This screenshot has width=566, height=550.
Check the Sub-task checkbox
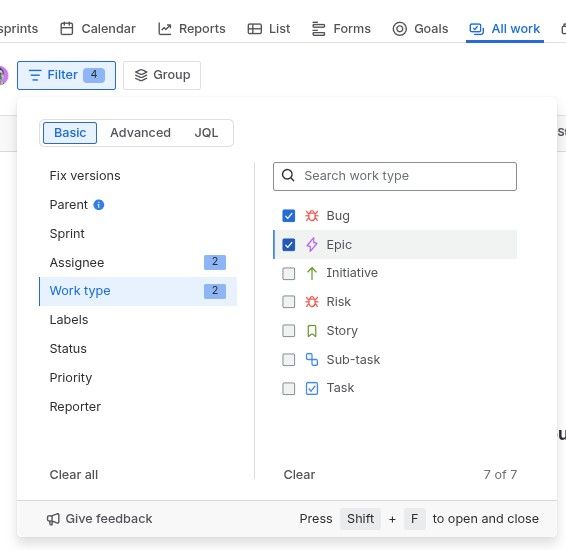tap(288, 359)
